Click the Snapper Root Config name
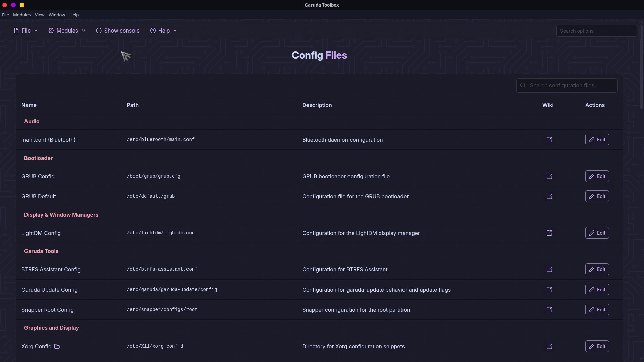Screen dimensions: 644x362 click(48, 310)
